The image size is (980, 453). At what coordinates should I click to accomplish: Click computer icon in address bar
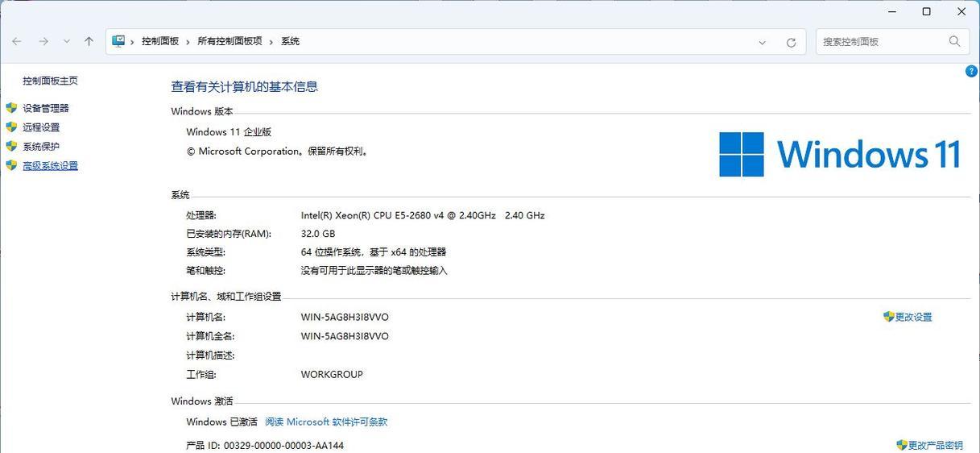tap(119, 41)
